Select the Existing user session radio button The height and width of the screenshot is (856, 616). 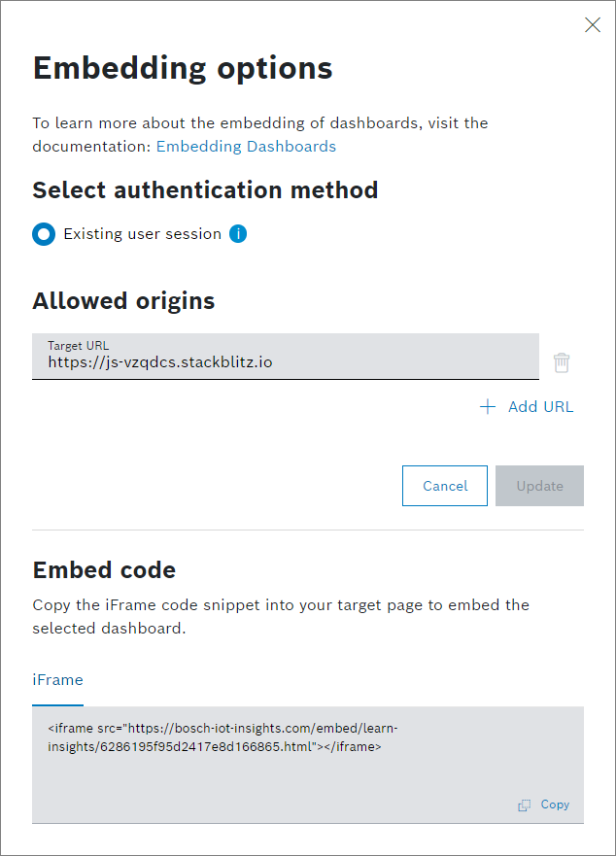44,234
